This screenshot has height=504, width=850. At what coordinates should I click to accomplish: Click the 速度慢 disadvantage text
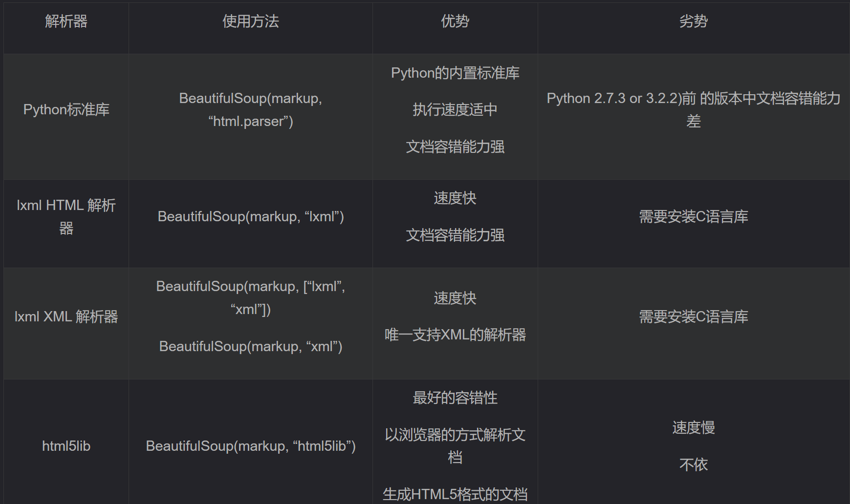[x=693, y=428]
